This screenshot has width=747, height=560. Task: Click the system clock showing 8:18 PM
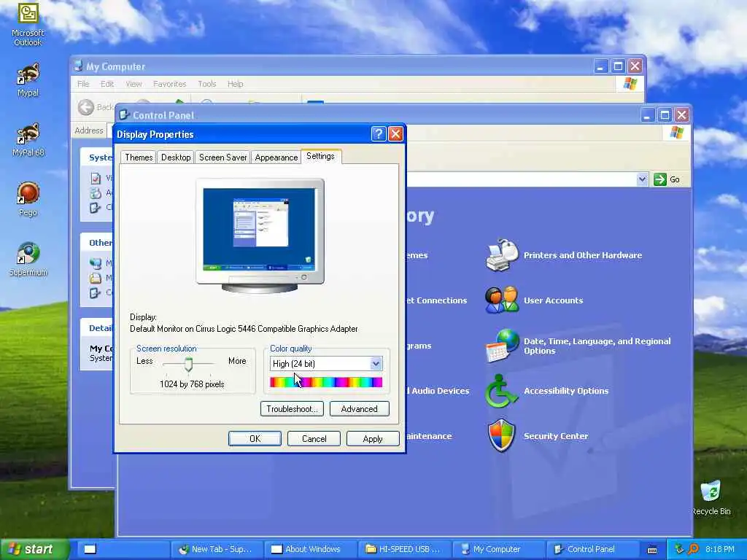720,549
